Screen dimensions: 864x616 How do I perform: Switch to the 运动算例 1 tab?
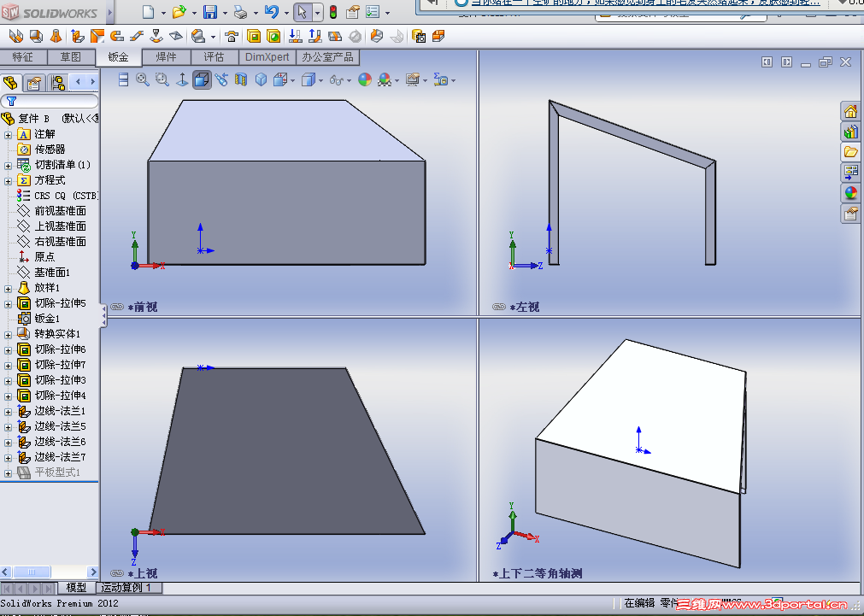coord(130,587)
